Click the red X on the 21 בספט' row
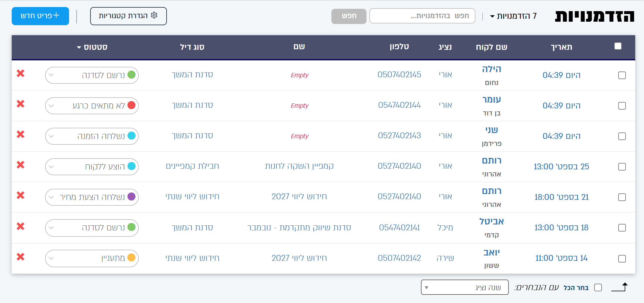The width and height of the screenshot is (644, 303). [20, 195]
